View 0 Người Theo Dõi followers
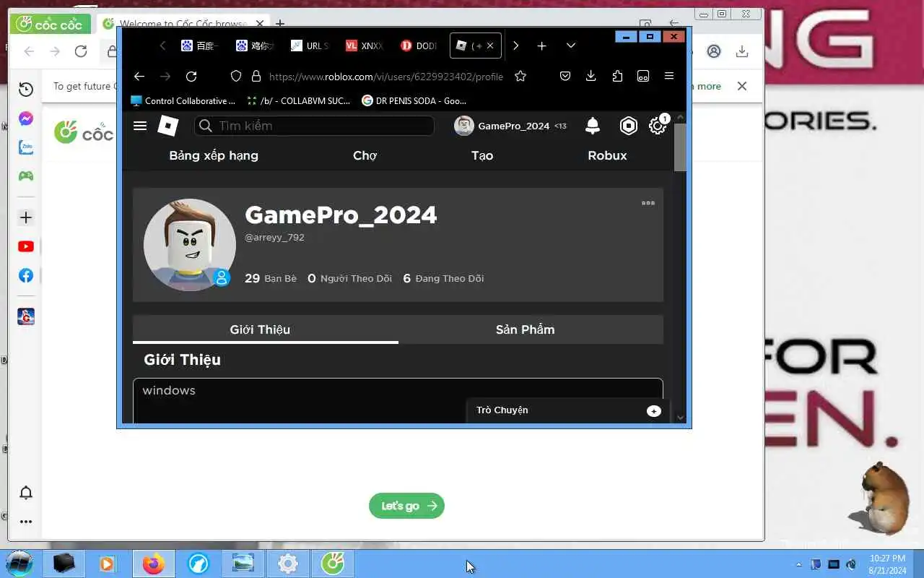 350,278
